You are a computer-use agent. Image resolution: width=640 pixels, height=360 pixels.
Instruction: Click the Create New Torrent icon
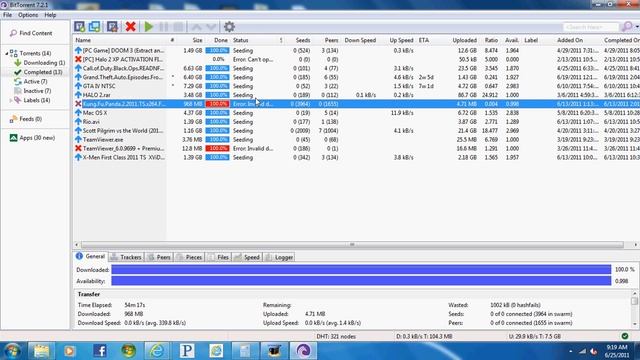pos(112,27)
